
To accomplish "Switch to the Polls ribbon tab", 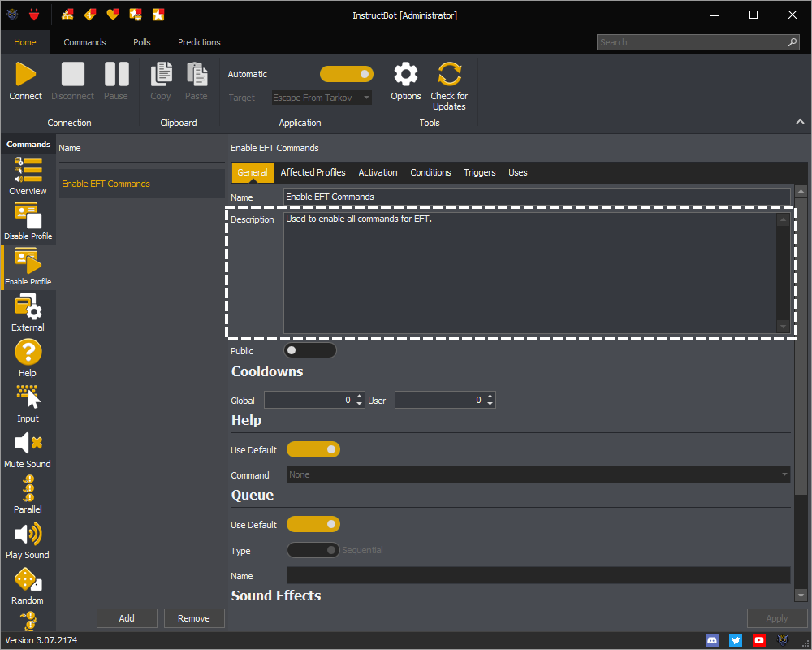I will point(142,42).
